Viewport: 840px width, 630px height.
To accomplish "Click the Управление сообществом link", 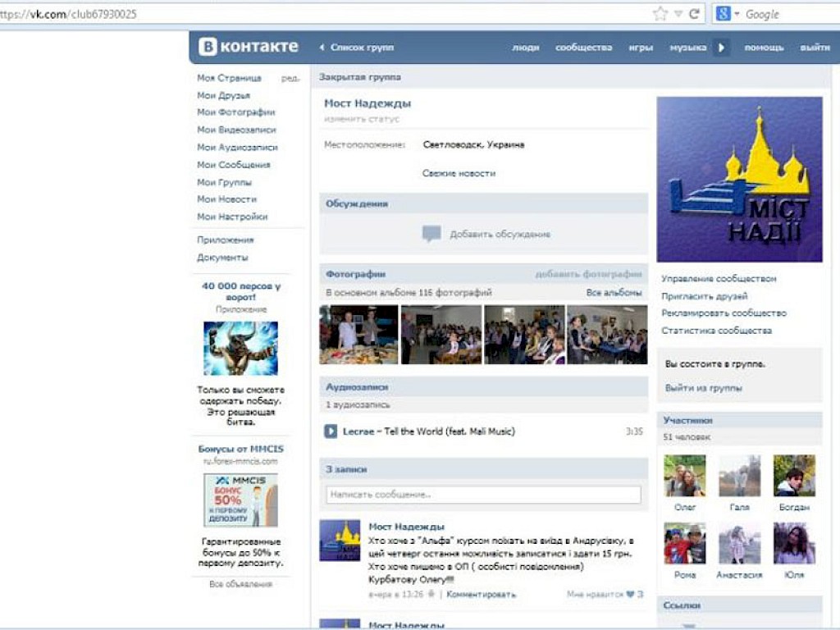I will (x=719, y=279).
